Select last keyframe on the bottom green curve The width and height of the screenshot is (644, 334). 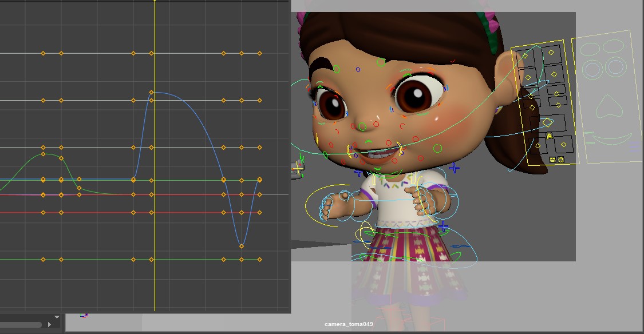coord(259,259)
